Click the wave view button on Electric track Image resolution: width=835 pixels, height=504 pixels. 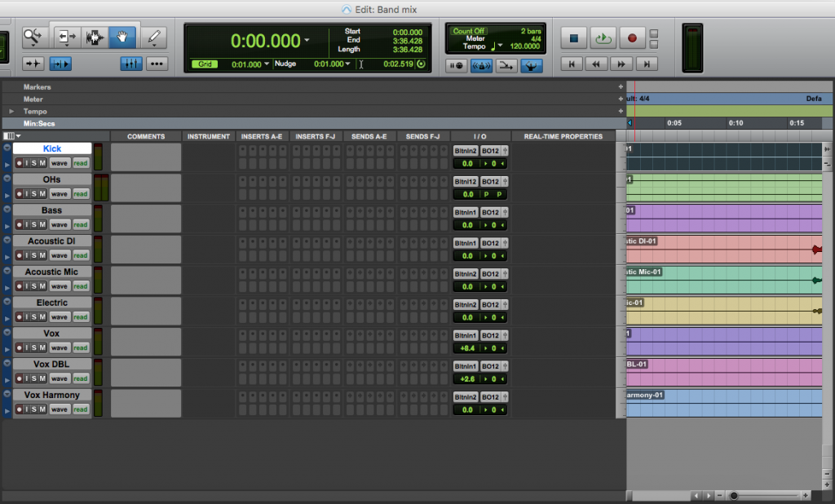(x=60, y=317)
